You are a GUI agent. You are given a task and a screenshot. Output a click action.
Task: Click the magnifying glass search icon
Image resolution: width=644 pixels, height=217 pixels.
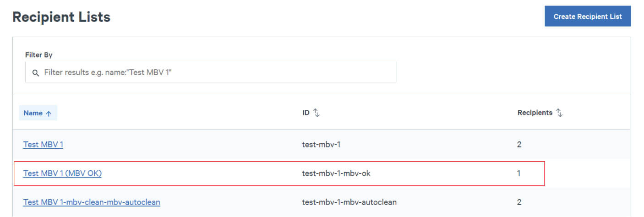[x=36, y=73]
